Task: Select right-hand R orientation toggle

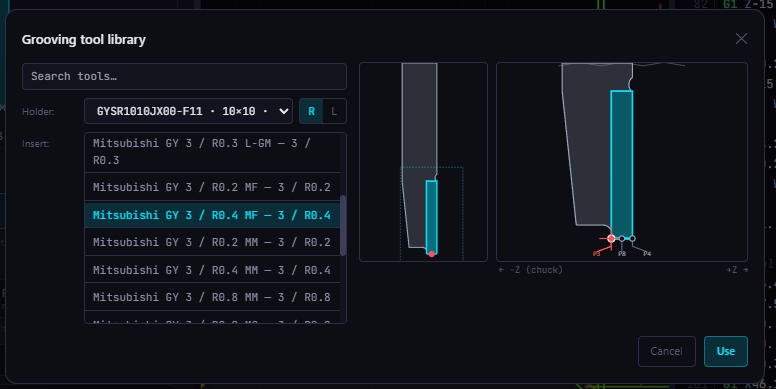Action: coord(311,111)
